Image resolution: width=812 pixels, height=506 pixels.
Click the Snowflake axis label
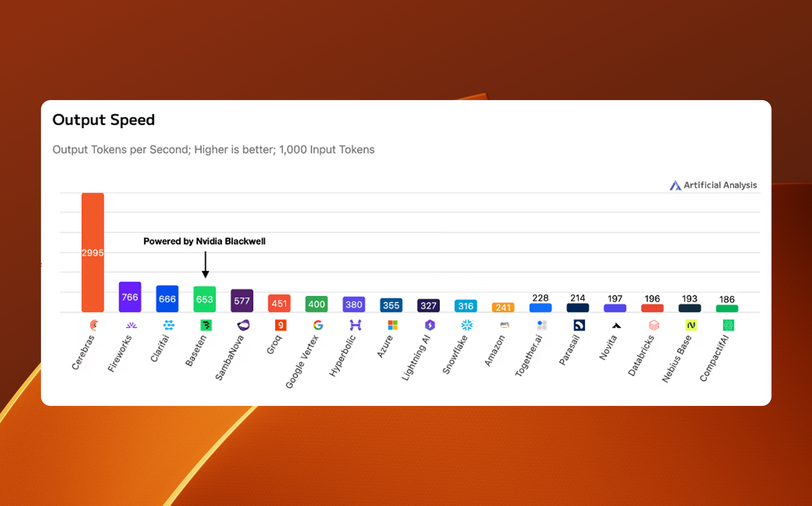[455, 354]
